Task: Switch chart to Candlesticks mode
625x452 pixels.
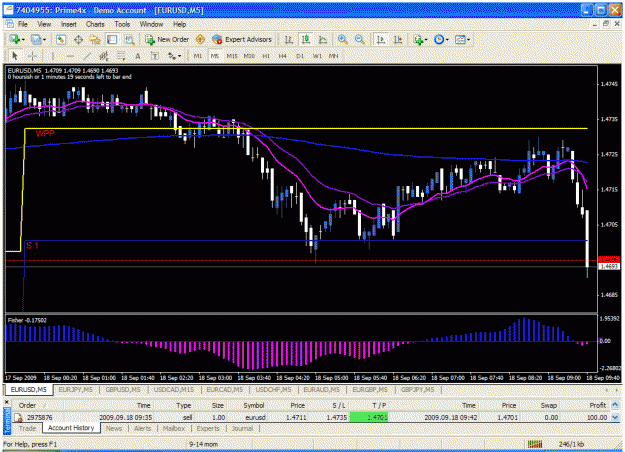Action: coord(306,39)
